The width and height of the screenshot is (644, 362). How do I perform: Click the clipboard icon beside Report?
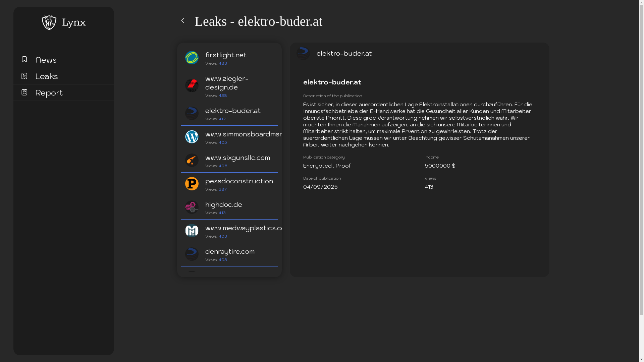tap(24, 92)
